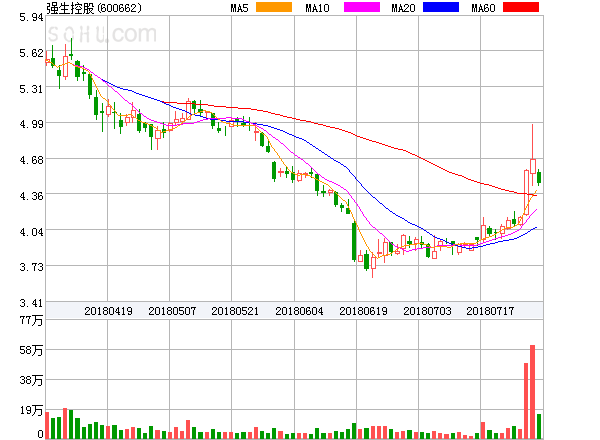Click the 5.31 price axis label

[x=31, y=89]
